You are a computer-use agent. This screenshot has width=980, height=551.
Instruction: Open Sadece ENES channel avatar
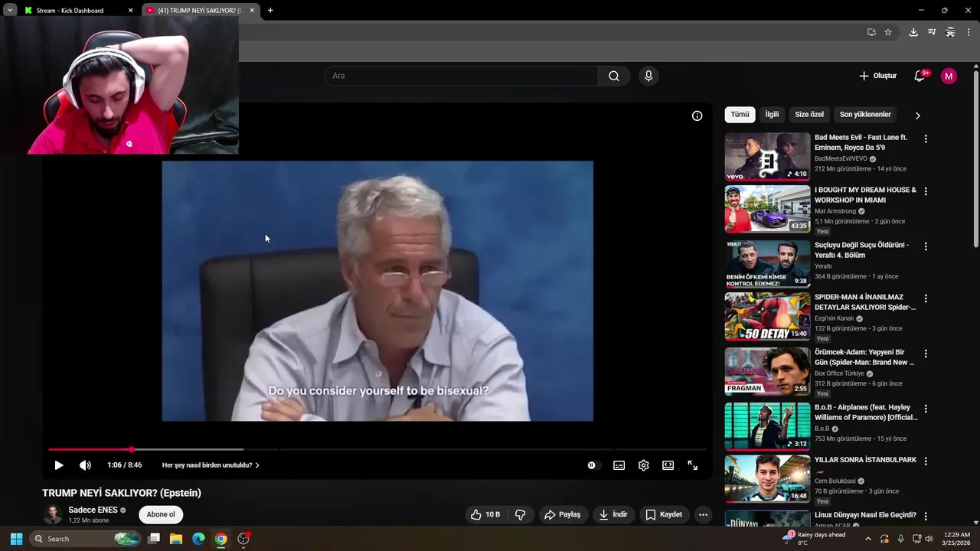(x=53, y=514)
